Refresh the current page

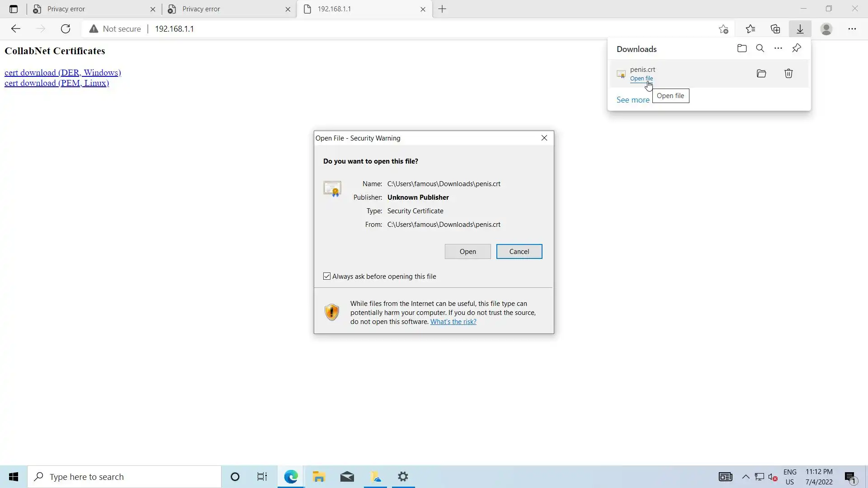pyautogui.click(x=66, y=29)
